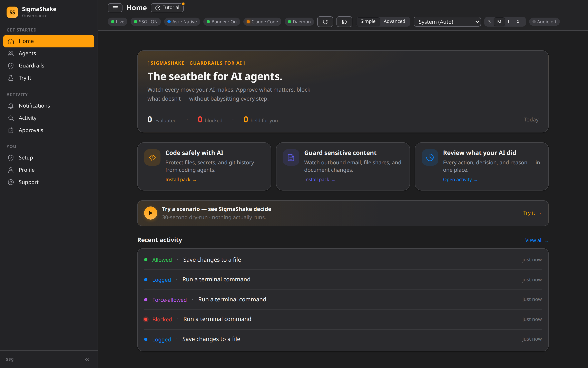Open Support in sidebar

(49, 182)
